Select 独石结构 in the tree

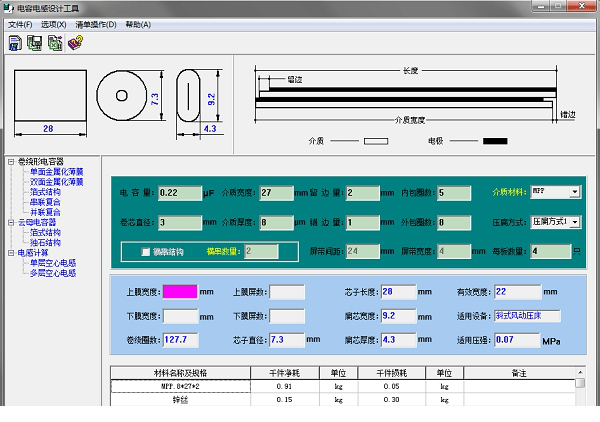point(45,243)
